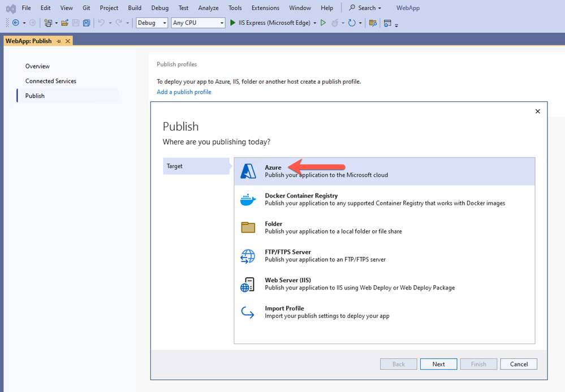Expand the Redo history dropdown arrow

pyautogui.click(x=127, y=23)
